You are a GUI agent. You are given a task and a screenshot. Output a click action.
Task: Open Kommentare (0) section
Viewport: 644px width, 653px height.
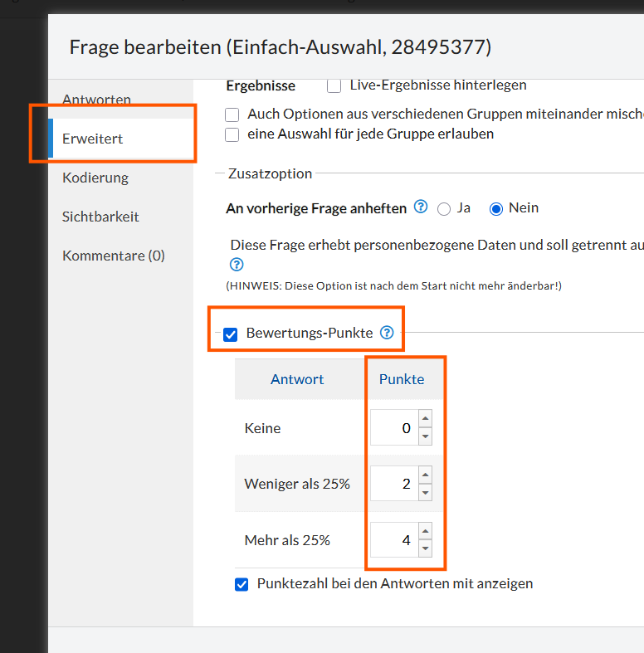pyautogui.click(x=114, y=256)
